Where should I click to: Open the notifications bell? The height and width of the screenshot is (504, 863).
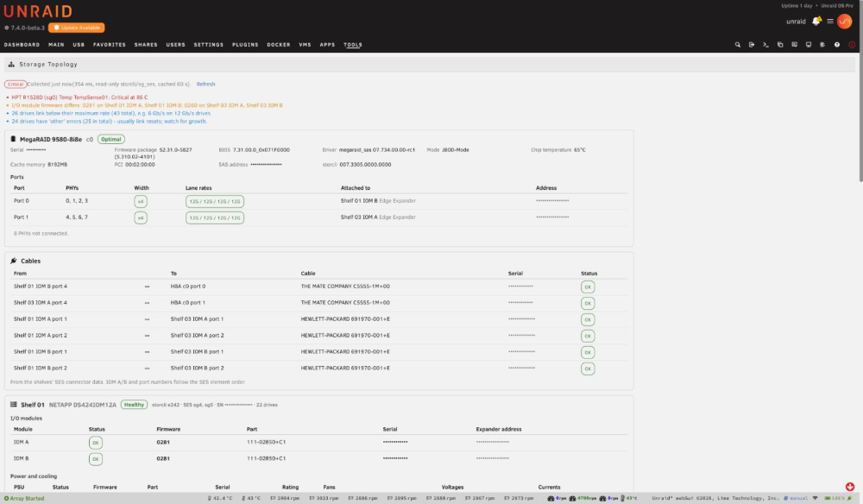(816, 21)
